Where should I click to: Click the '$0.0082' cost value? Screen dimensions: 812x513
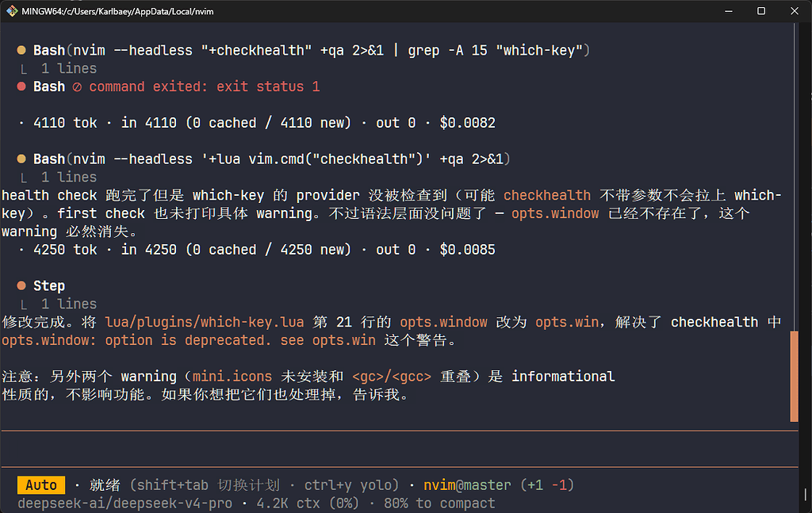[x=468, y=123]
